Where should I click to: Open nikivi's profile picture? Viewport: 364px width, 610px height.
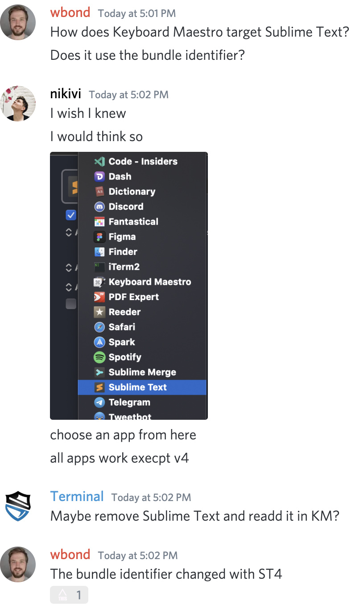18,104
